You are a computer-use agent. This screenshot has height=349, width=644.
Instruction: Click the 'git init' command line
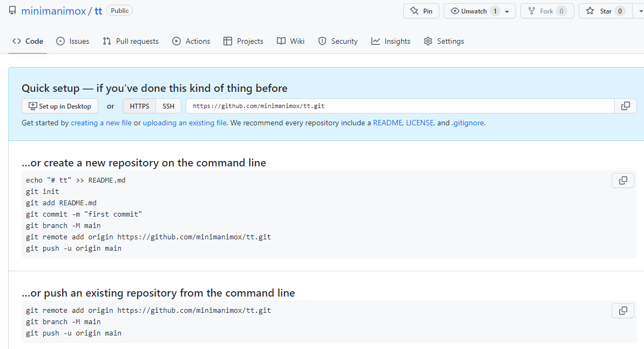(42, 192)
